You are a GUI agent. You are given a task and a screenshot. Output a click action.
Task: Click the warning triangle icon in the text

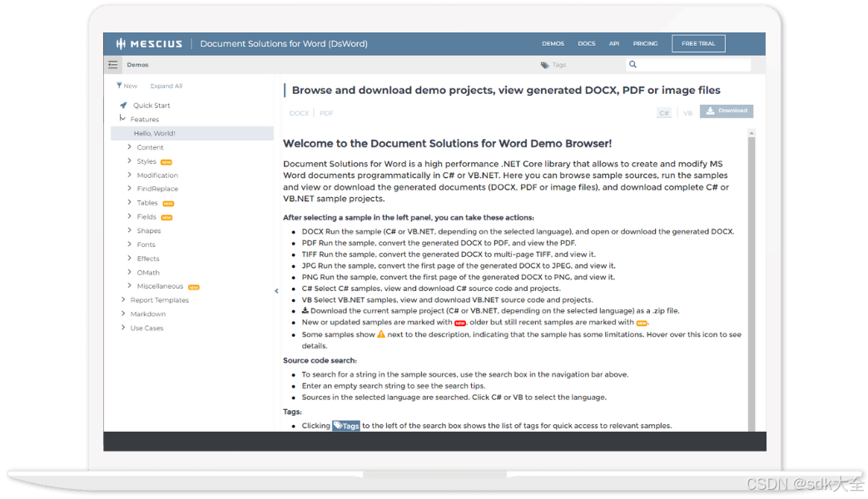point(381,334)
